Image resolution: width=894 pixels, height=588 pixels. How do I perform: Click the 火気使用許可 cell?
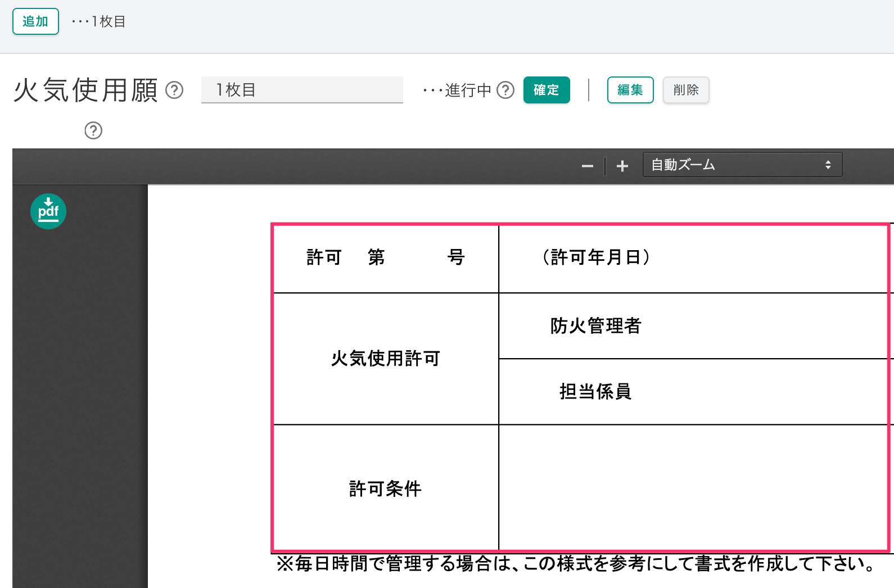(386, 358)
